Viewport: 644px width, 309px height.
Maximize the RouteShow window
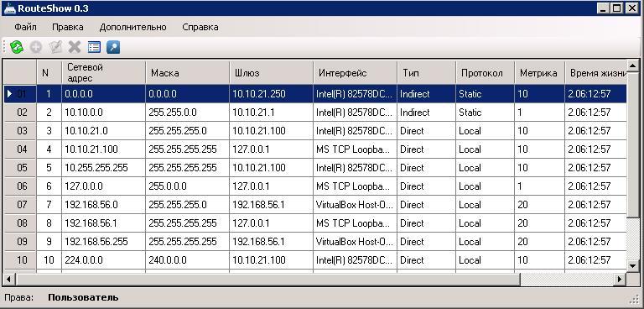tap(617, 8)
